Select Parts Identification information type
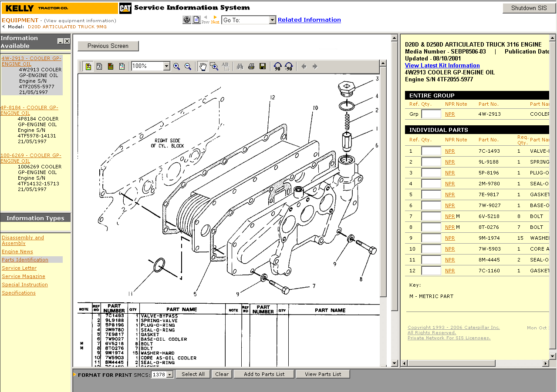 coord(25,260)
